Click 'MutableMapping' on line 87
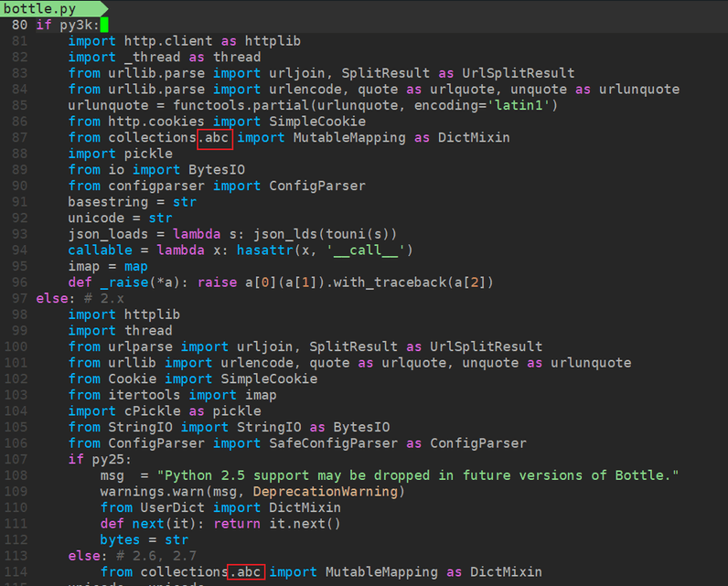This screenshot has width=728, height=586. 349,137
